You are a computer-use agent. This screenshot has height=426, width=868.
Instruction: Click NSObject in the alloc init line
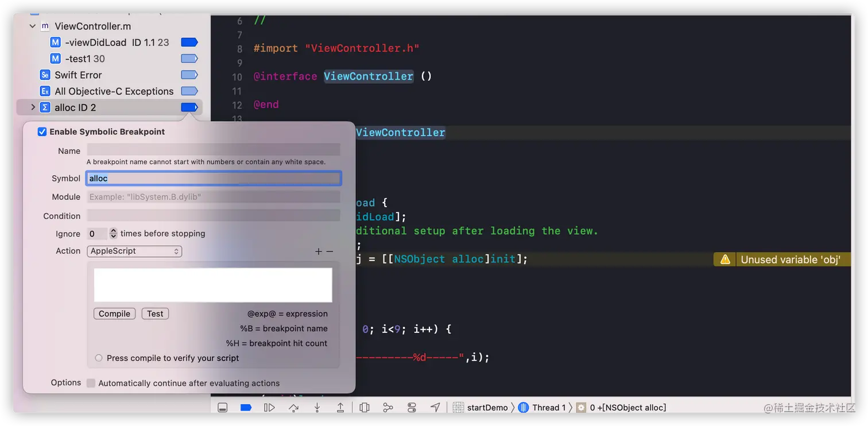pos(420,259)
